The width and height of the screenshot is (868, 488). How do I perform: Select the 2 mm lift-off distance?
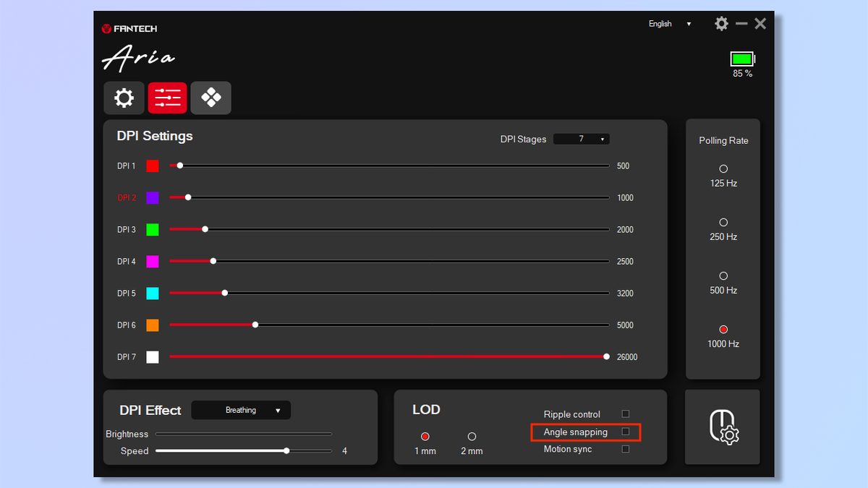472,436
